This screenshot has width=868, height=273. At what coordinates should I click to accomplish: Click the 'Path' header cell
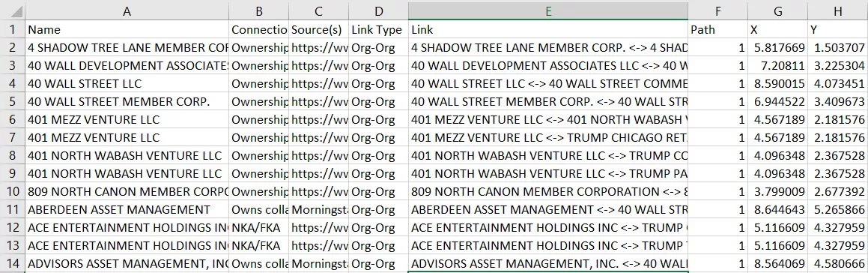point(718,30)
